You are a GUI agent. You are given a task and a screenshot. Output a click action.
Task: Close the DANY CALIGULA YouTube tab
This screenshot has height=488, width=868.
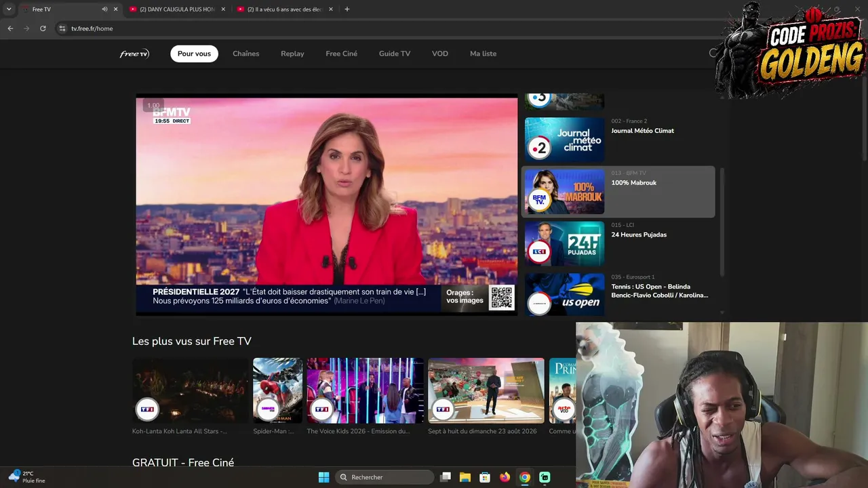click(x=223, y=9)
